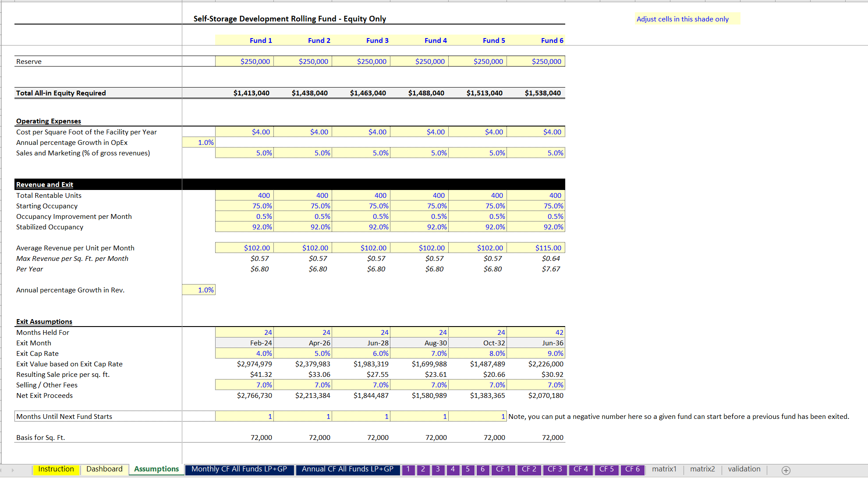
Task: Switch to sheet tab numbered 4
Action: click(453, 469)
